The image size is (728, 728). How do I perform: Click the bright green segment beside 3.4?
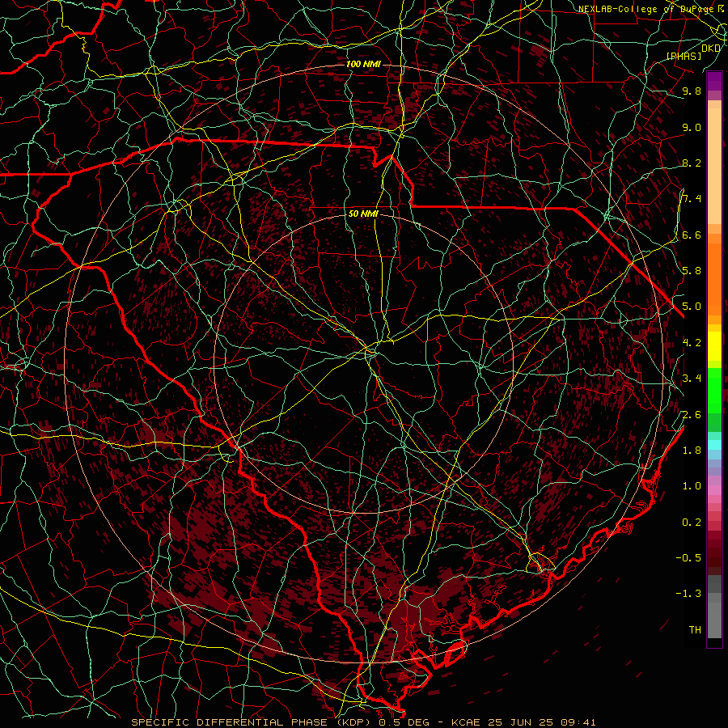click(714, 391)
